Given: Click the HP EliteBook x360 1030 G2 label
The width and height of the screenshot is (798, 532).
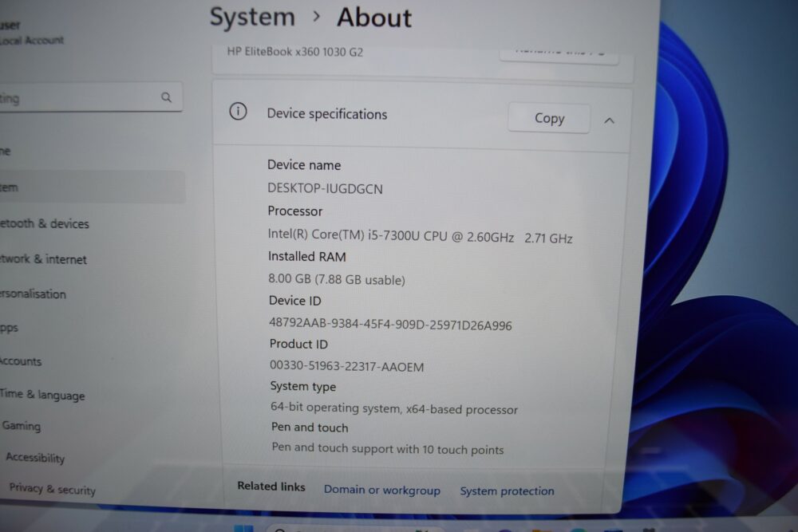Looking at the screenshot, I should pos(295,52).
